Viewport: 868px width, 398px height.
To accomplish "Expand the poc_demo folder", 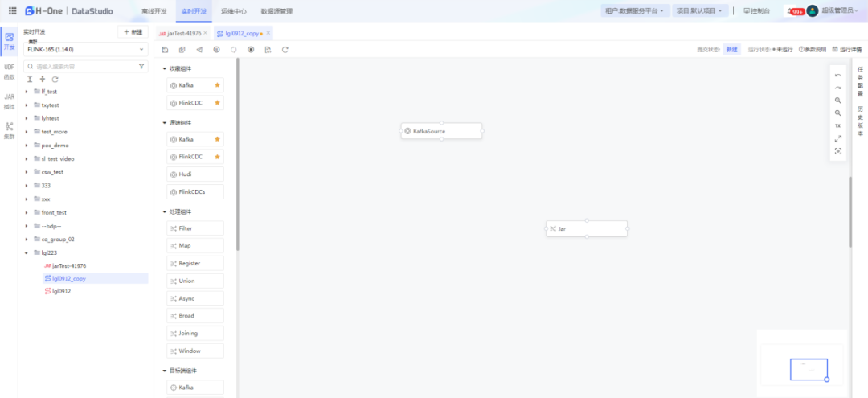I will coord(27,146).
